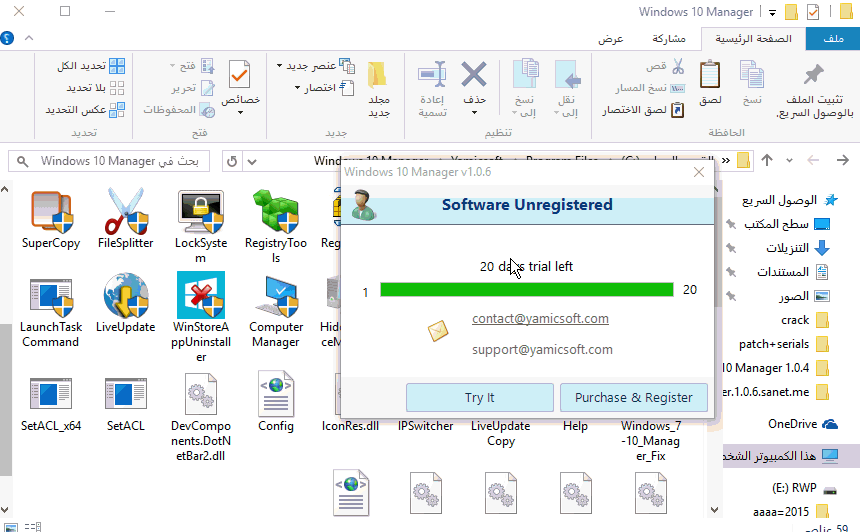This screenshot has width=860, height=532.
Task: Select the Computer Manager icon
Action: tap(276, 296)
